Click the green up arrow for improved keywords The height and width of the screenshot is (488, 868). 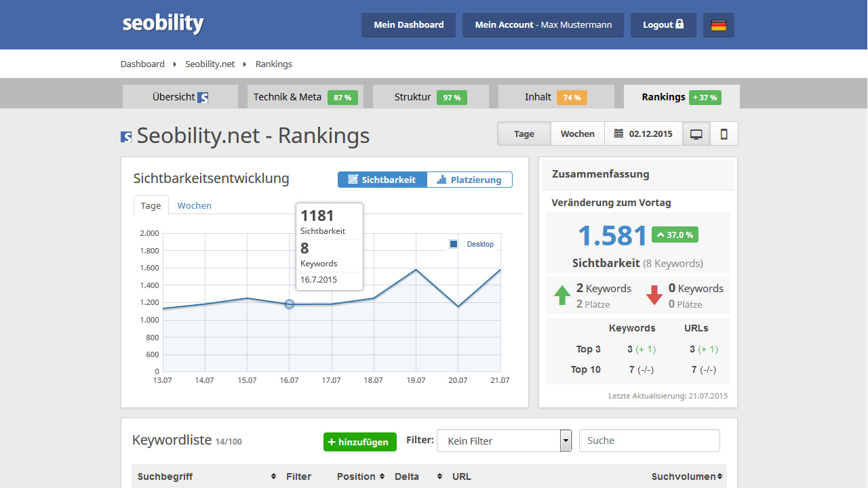click(562, 296)
